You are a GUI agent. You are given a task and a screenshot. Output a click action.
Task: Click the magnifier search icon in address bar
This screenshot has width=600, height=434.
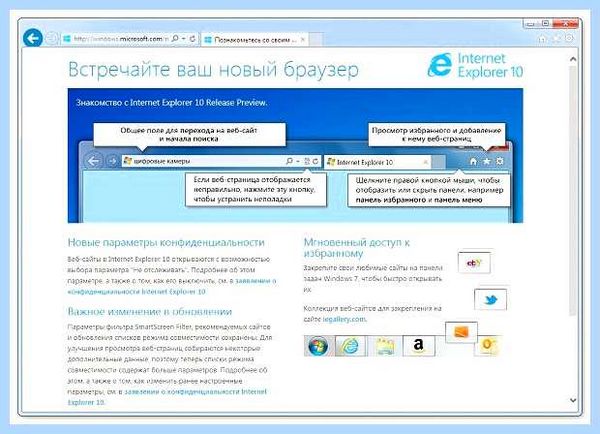coord(175,39)
